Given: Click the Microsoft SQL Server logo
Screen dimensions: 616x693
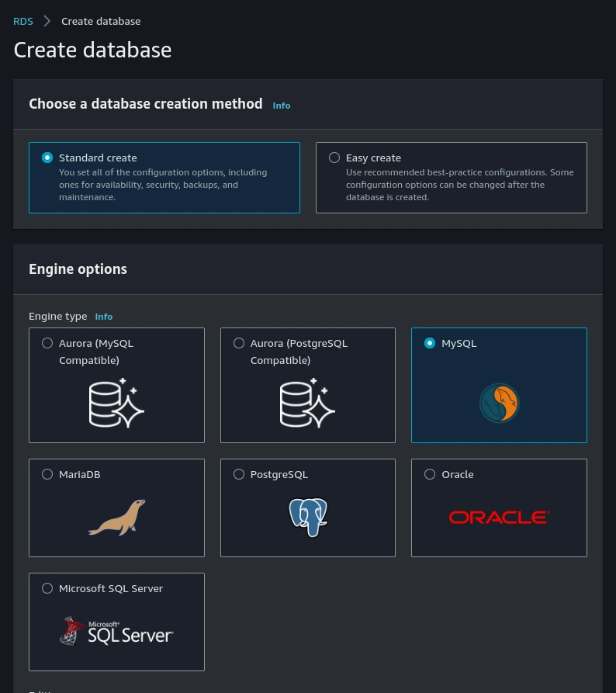Looking at the screenshot, I should [x=116, y=631].
